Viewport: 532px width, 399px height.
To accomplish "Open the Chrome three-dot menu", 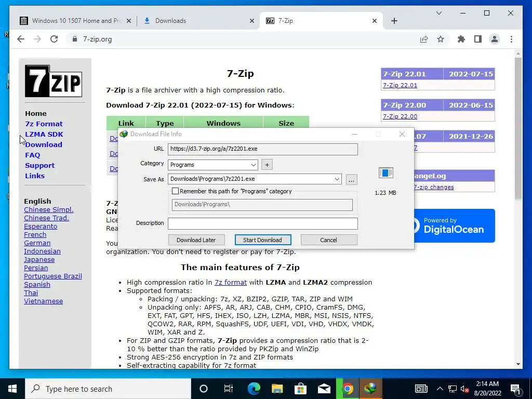I will (x=511, y=39).
